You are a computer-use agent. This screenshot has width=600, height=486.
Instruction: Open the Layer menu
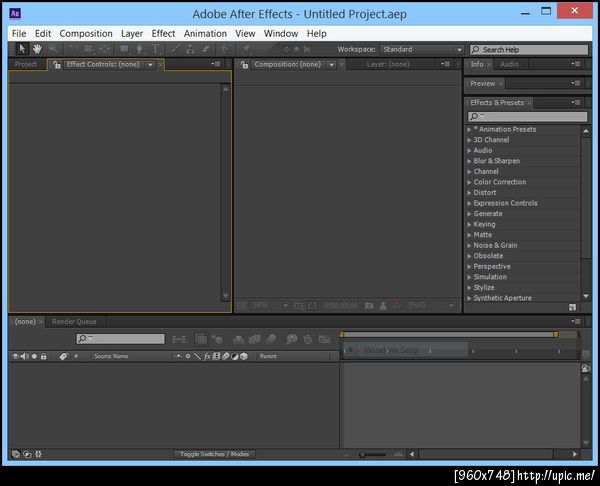(x=132, y=34)
